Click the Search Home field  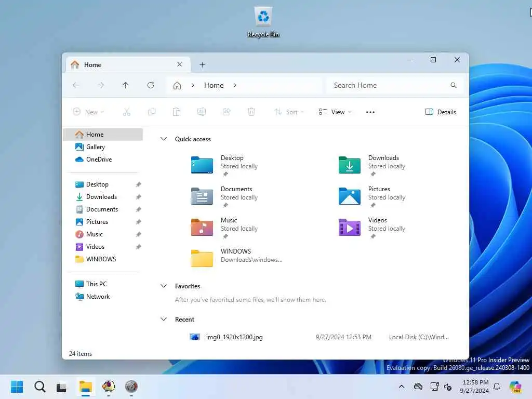coord(394,85)
